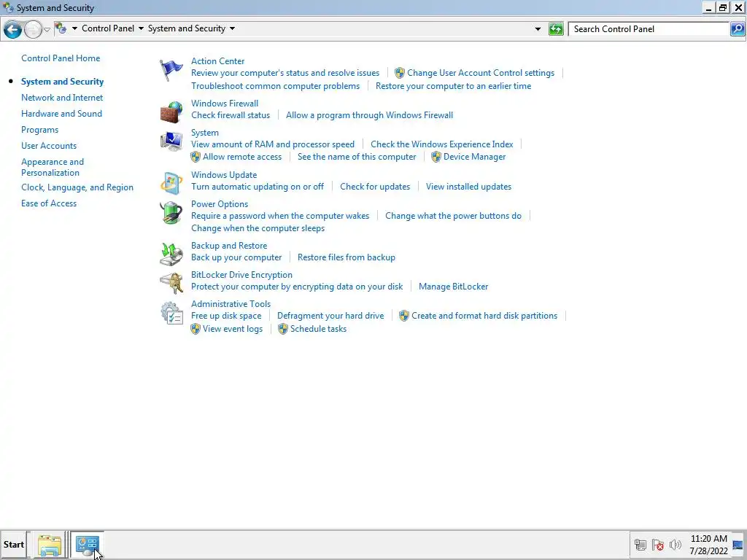Click Change what the power buttons do
Image resolution: width=747 pixels, height=560 pixels.
pos(454,216)
